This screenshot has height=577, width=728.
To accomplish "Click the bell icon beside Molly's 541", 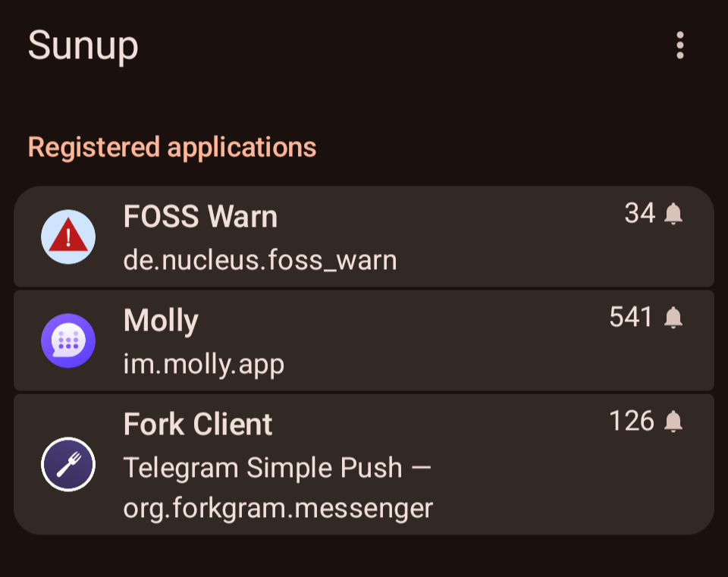I will (673, 318).
